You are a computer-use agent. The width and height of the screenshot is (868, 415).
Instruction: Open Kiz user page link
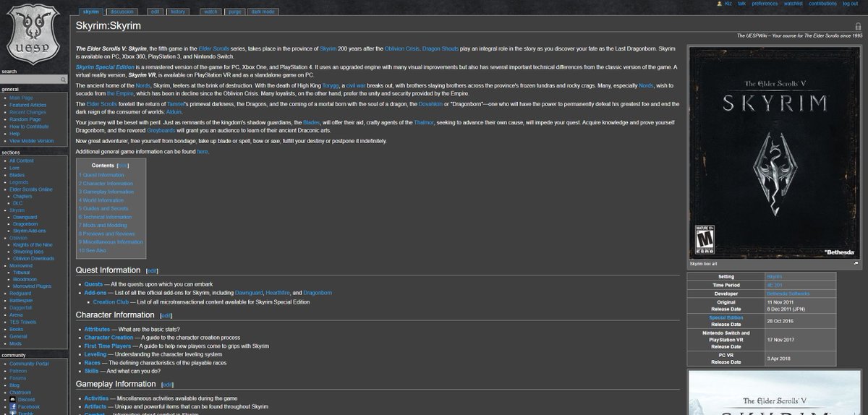click(728, 4)
